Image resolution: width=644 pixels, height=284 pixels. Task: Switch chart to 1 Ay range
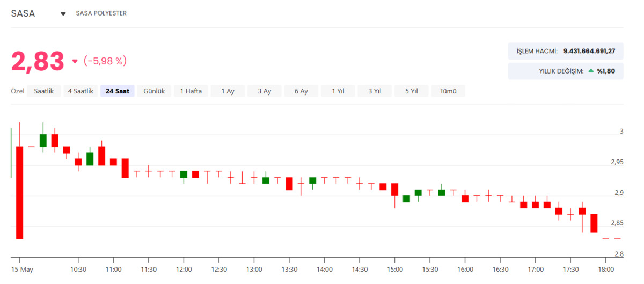coord(228,91)
